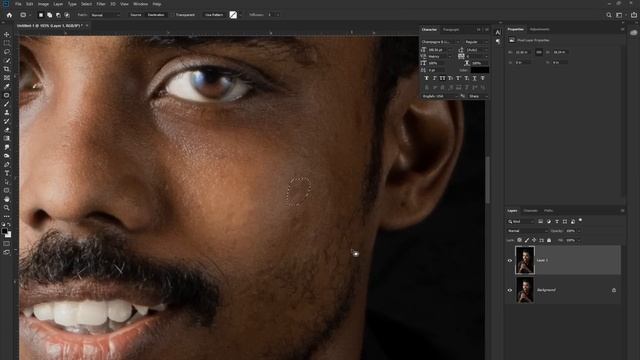The width and height of the screenshot is (640, 360).
Task: Open the workspace switcher icon
Action: (619, 15)
